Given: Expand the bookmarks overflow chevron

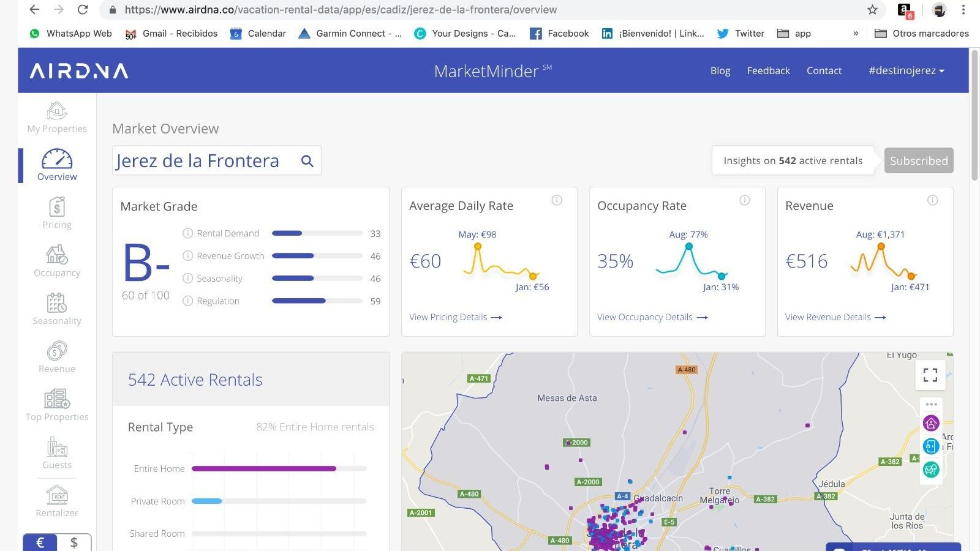Looking at the screenshot, I should (855, 34).
